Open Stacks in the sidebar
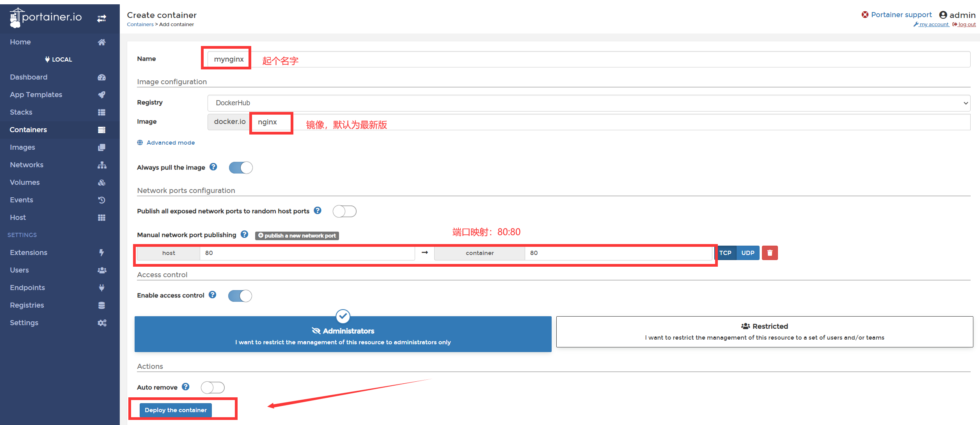 [21, 112]
